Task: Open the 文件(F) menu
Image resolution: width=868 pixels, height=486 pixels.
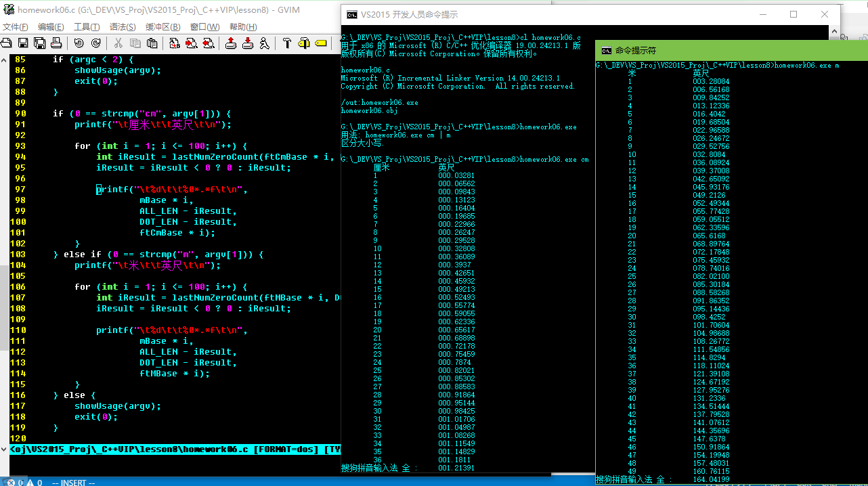Action: (x=15, y=27)
